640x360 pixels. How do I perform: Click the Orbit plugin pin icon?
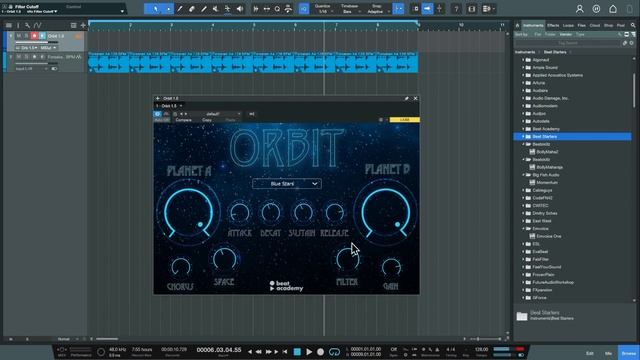(407, 98)
